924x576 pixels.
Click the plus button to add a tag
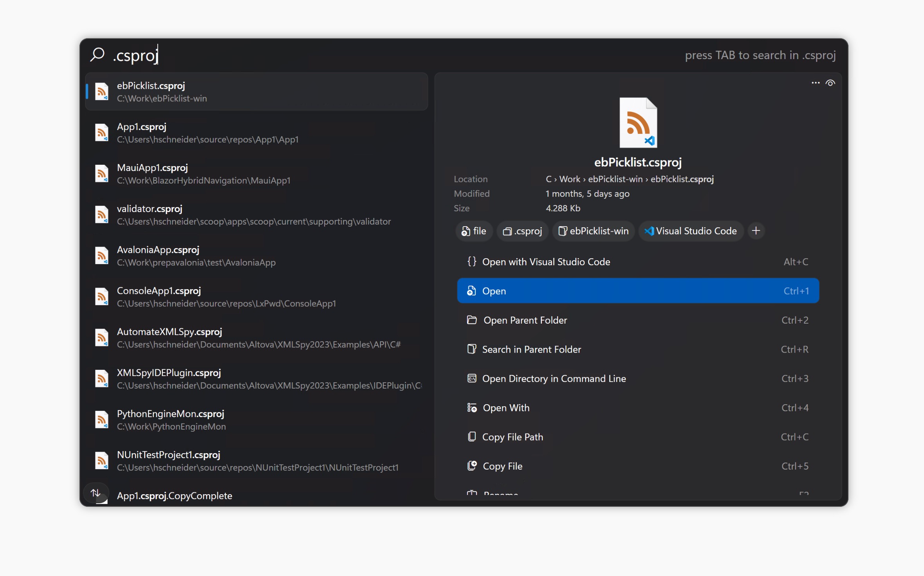[x=756, y=231]
